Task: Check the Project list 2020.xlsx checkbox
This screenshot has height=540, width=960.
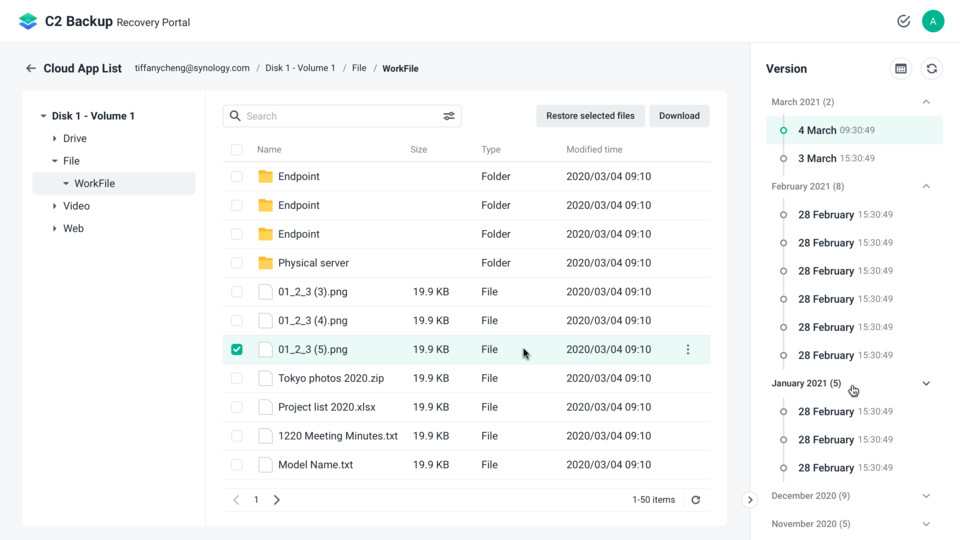Action: [236, 407]
